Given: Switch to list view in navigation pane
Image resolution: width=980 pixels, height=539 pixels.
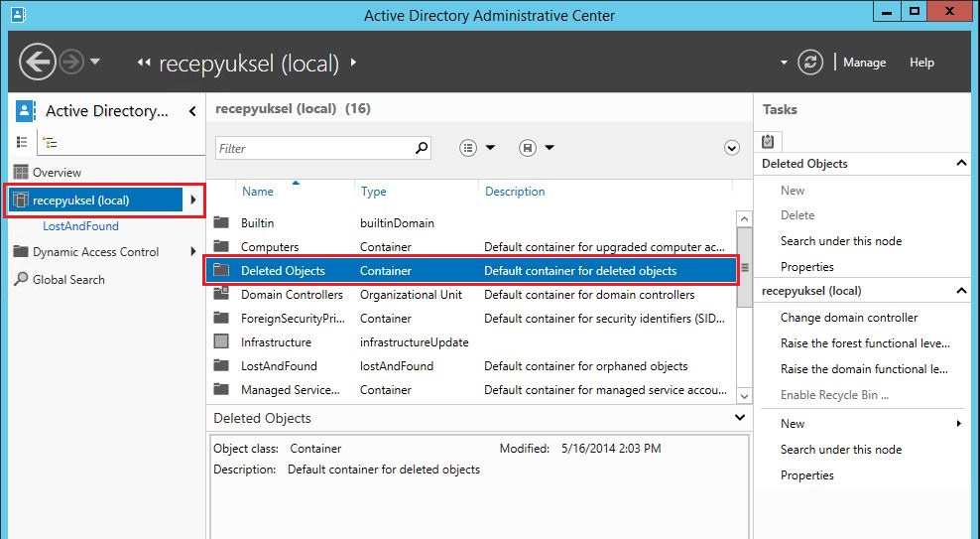Looking at the screenshot, I should coord(22,143).
